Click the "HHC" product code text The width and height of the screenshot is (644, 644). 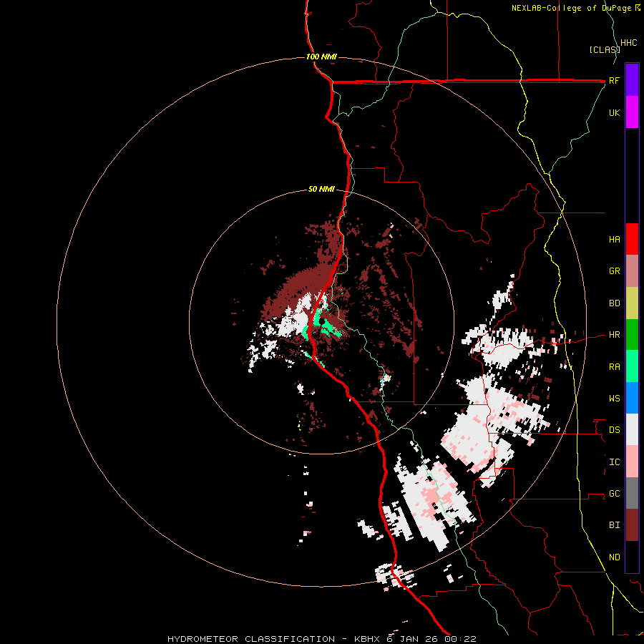(x=628, y=43)
